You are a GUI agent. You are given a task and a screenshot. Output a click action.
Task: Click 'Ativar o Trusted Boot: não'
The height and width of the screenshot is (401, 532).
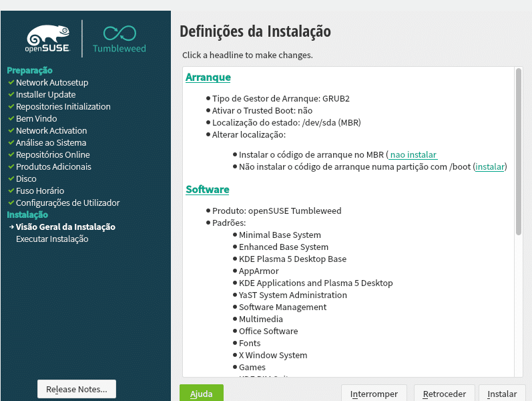pyautogui.click(x=262, y=110)
